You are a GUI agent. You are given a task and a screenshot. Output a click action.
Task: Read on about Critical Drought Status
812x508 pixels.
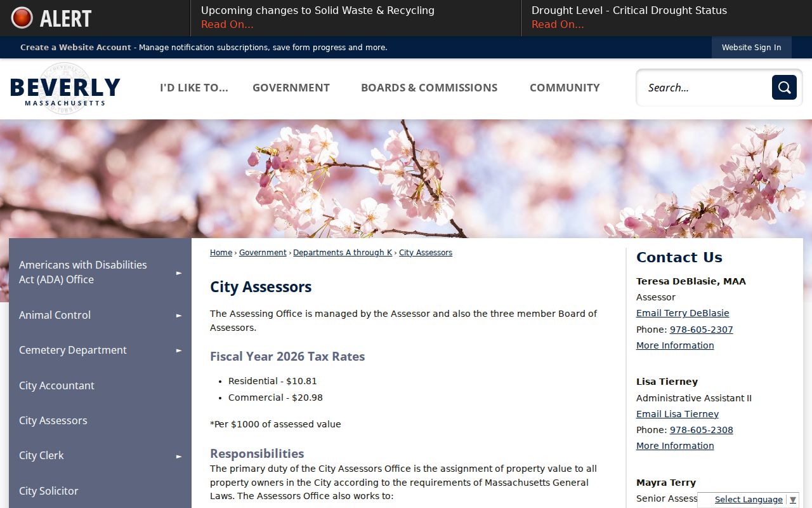(x=558, y=25)
